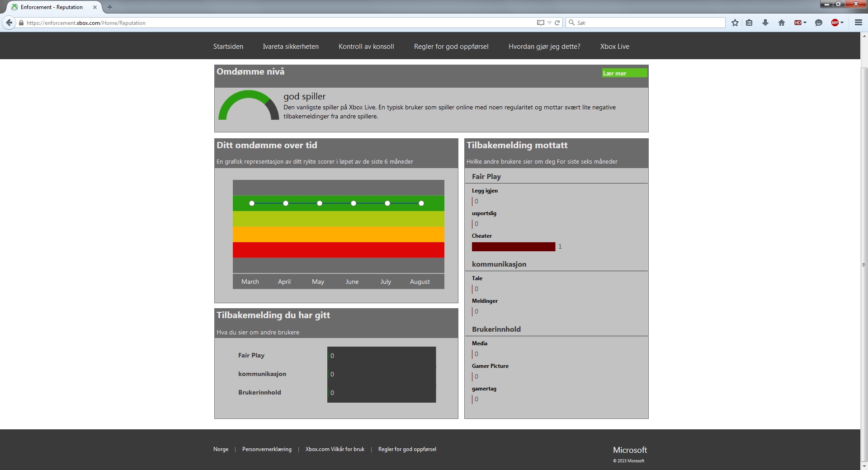Open the Firefox hamburger menu

click(858, 23)
